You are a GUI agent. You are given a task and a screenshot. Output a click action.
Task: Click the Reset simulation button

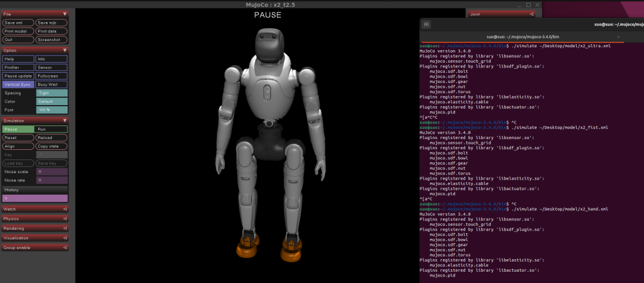18,138
